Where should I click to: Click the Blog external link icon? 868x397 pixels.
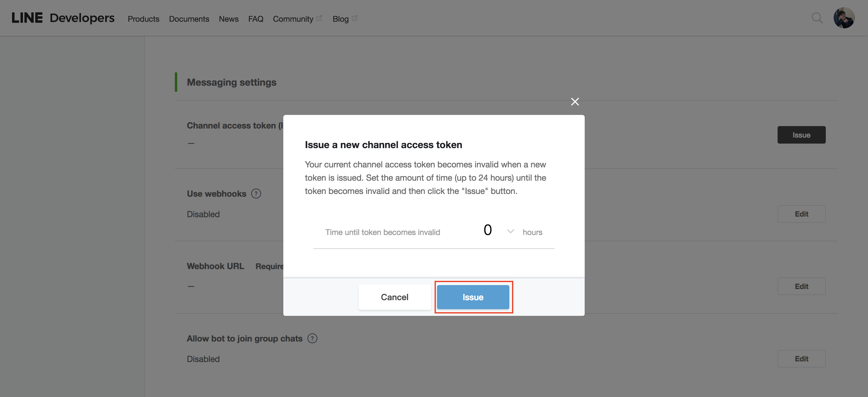(354, 18)
